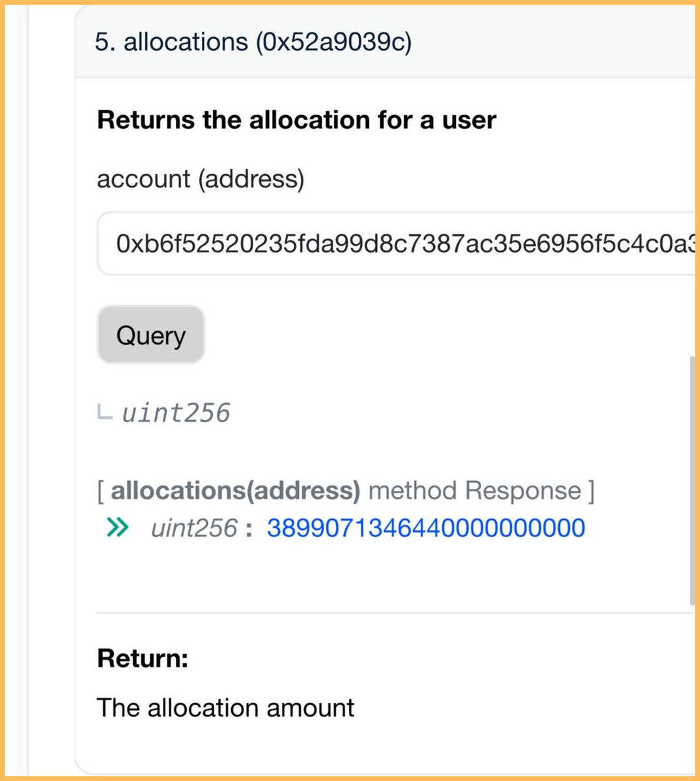The image size is (700, 781).
Task: Click the "Returns the allocation for a user" heading
Action: [296, 120]
